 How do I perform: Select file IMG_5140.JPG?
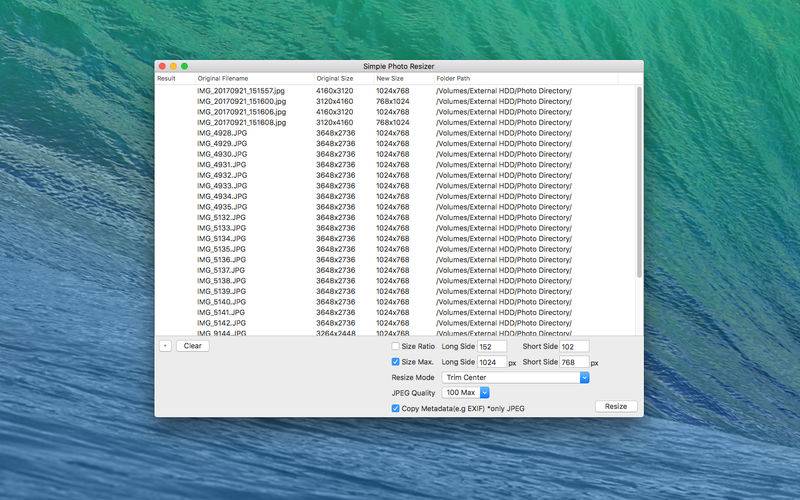395,302
